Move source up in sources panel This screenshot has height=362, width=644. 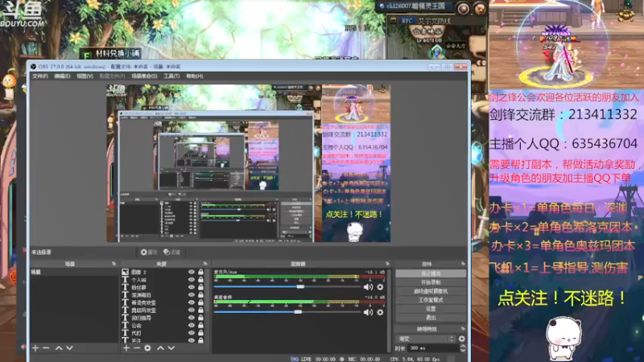click(160, 348)
